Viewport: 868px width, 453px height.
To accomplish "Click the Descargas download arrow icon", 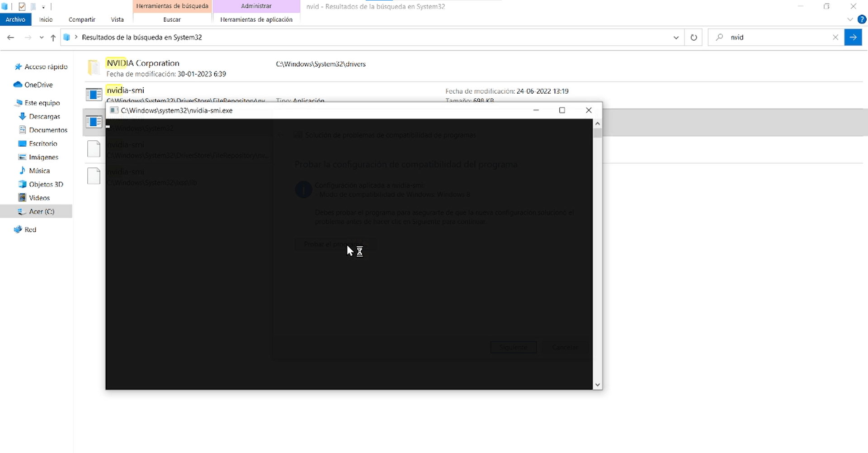I will [x=22, y=116].
